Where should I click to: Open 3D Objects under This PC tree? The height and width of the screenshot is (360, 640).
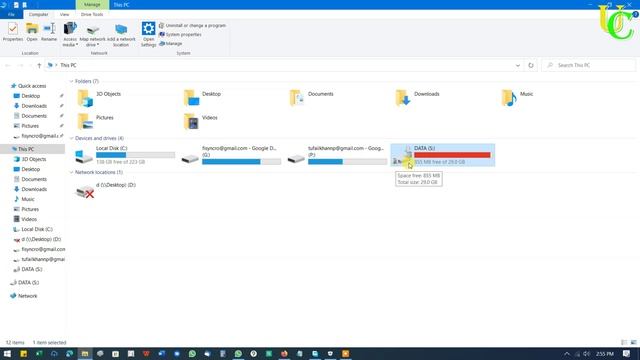(x=33, y=159)
